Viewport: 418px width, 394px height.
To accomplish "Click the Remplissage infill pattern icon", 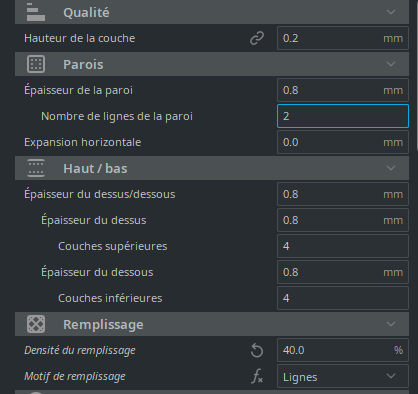I will point(36,324).
